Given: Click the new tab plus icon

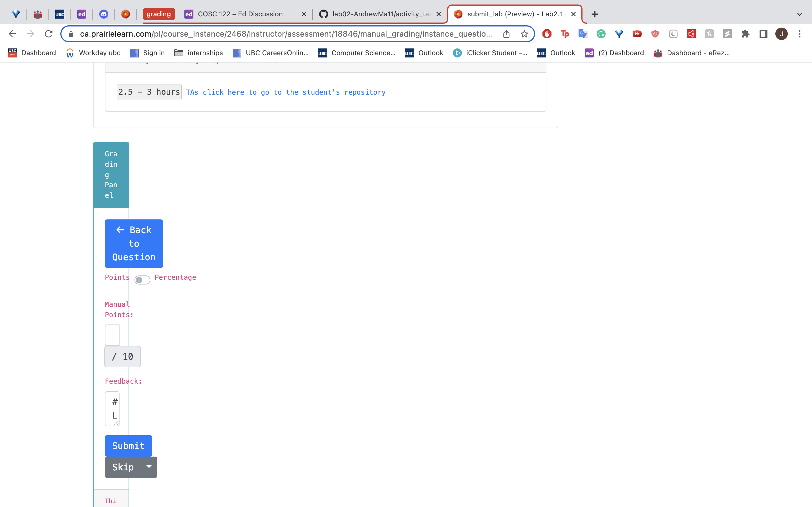Looking at the screenshot, I should [595, 14].
